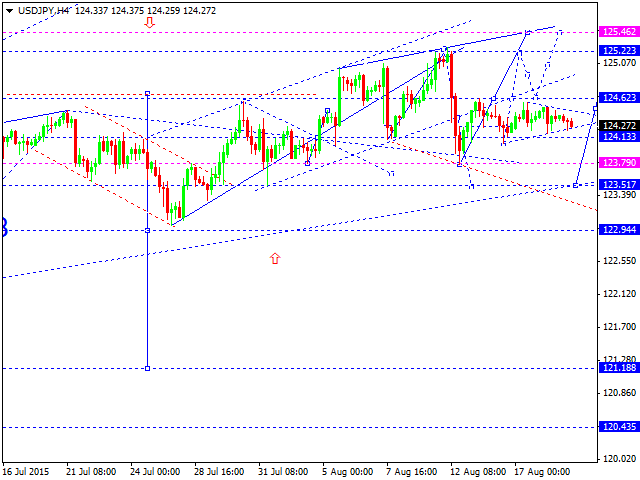Click the black 124.272 current price label
Image resolution: width=640 pixels, height=480 pixels.
tap(620, 125)
